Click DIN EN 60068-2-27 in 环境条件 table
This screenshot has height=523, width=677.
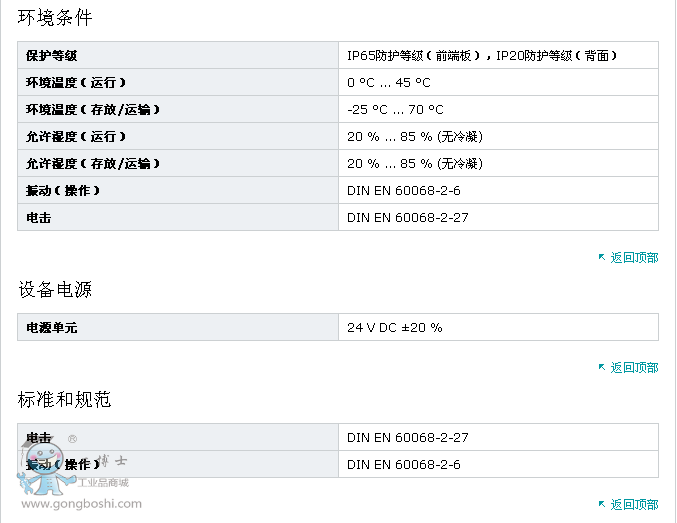[407, 218]
